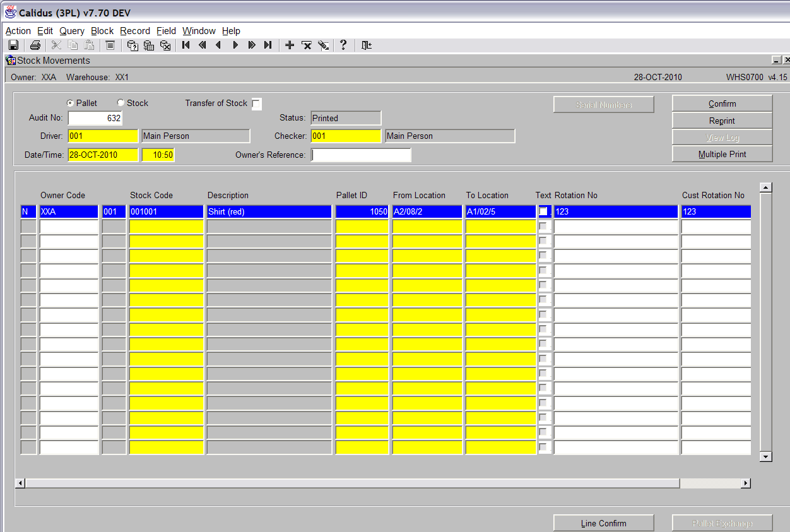Screen dimensions: 790x532
Task: Click the Paste clipboard icon
Action: click(89, 45)
